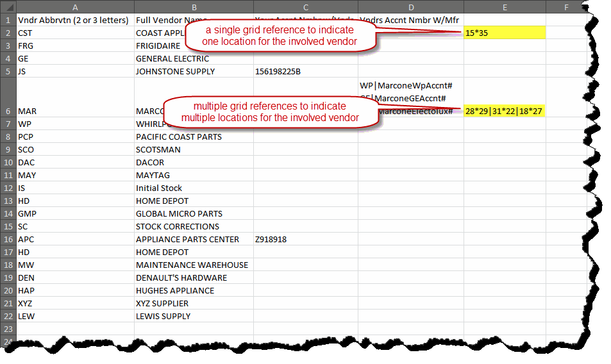The image size is (611, 364).
Task: Click the SCOTSMAN cell
Action: 194,149
